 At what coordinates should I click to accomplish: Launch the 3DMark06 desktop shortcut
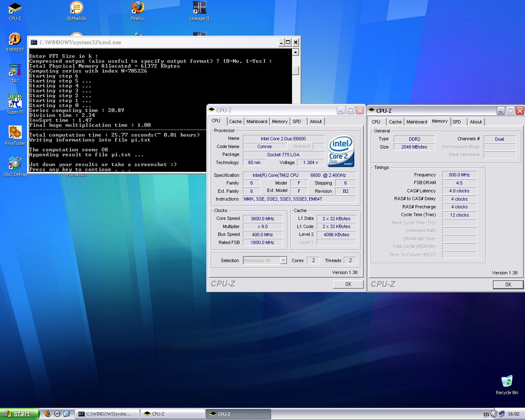(76, 11)
